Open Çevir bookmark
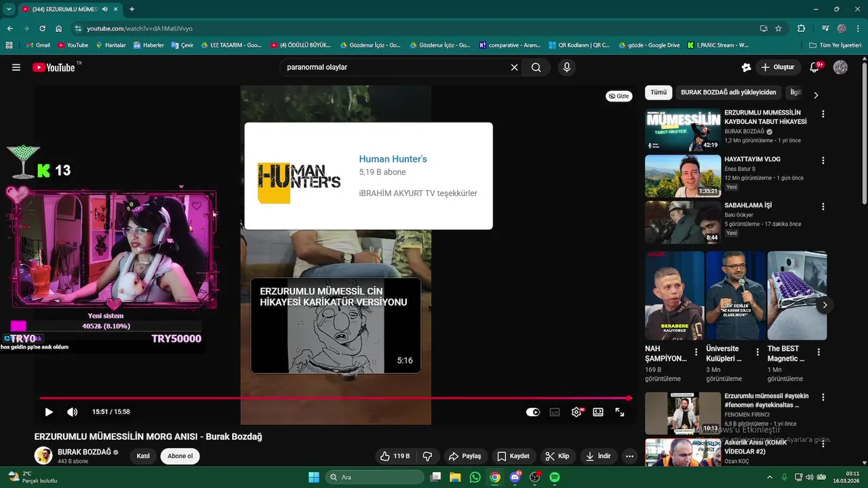Image resolution: width=868 pixels, height=488 pixels. pyautogui.click(x=182, y=45)
